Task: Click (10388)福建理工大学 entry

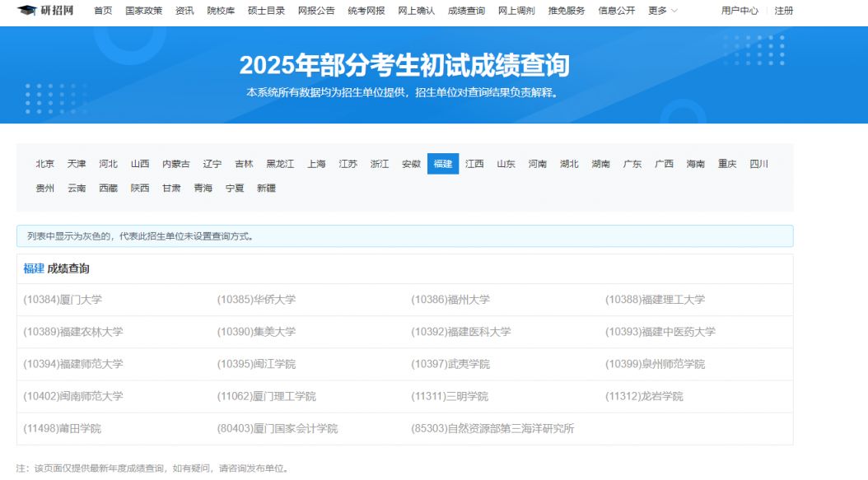Action: pos(655,300)
